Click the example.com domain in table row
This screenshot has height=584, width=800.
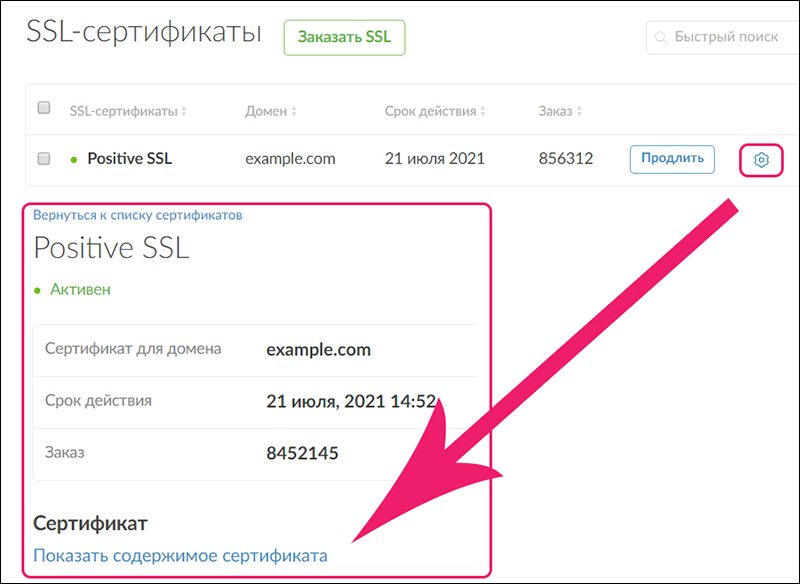pos(290,158)
